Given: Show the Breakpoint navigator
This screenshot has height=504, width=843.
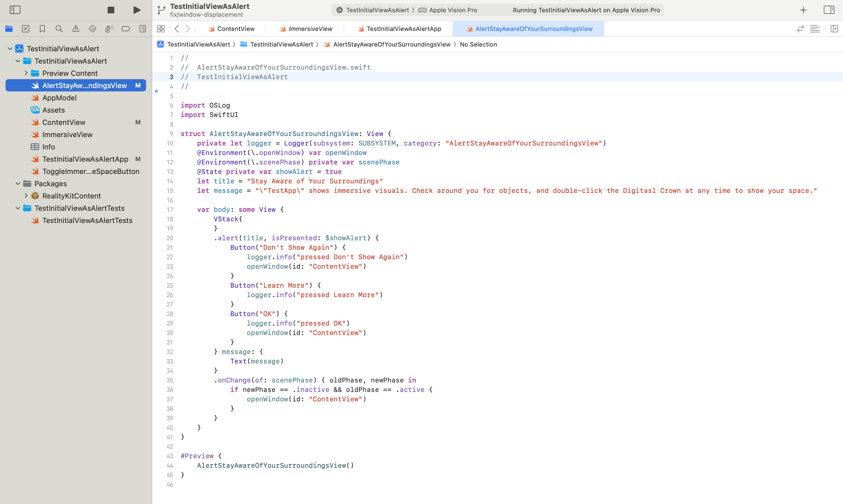Looking at the screenshot, I should [126, 29].
